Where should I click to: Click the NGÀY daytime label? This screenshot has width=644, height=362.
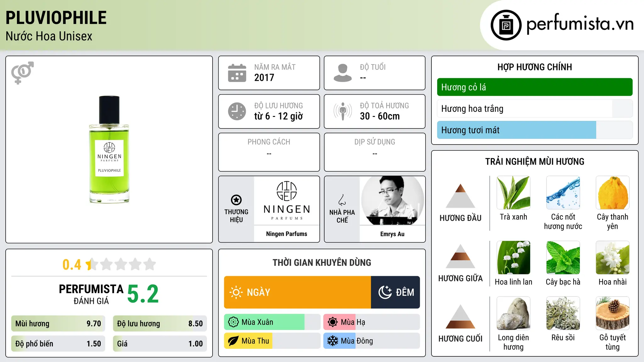(x=258, y=292)
